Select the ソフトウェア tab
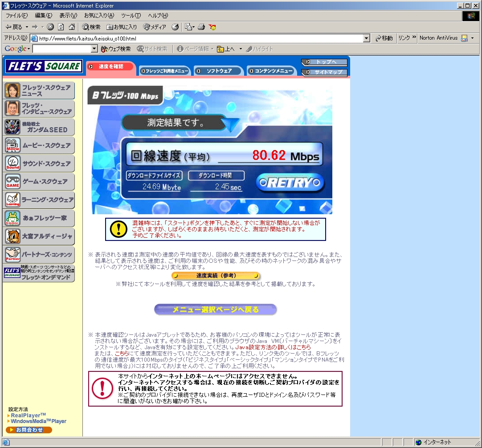This screenshot has height=448, width=482. point(219,71)
